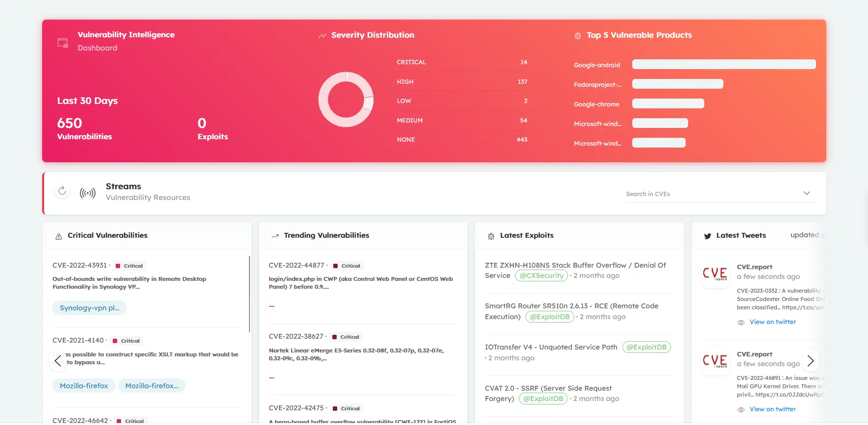
Task: Click the trending arrow icon for Trending Vulnerabilities
Action: [x=275, y=236]
